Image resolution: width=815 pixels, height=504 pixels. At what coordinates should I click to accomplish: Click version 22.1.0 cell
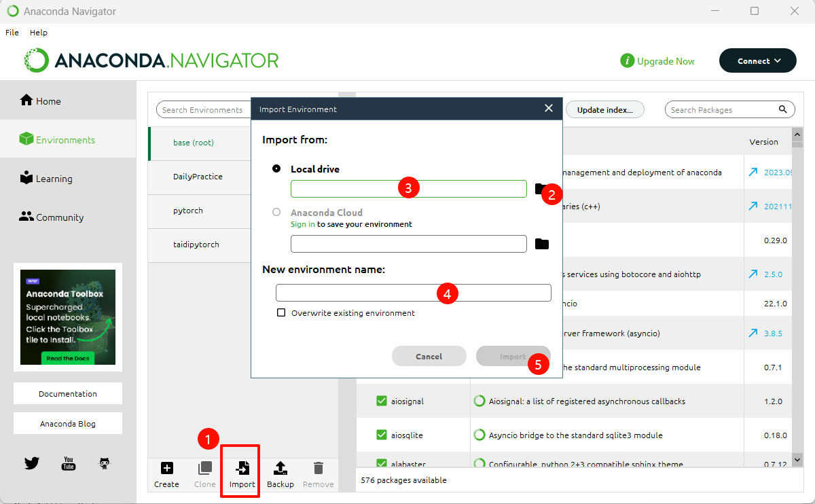[776, 304]
